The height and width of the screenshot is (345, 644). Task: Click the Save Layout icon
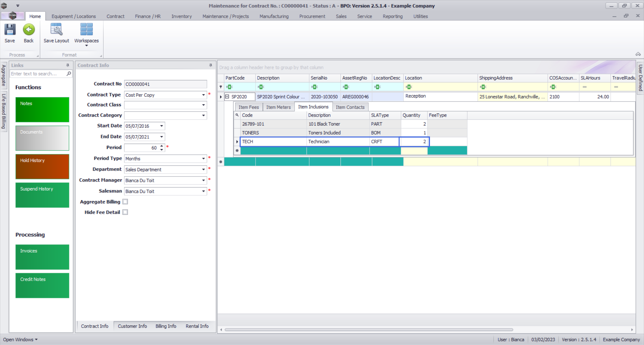56,30
